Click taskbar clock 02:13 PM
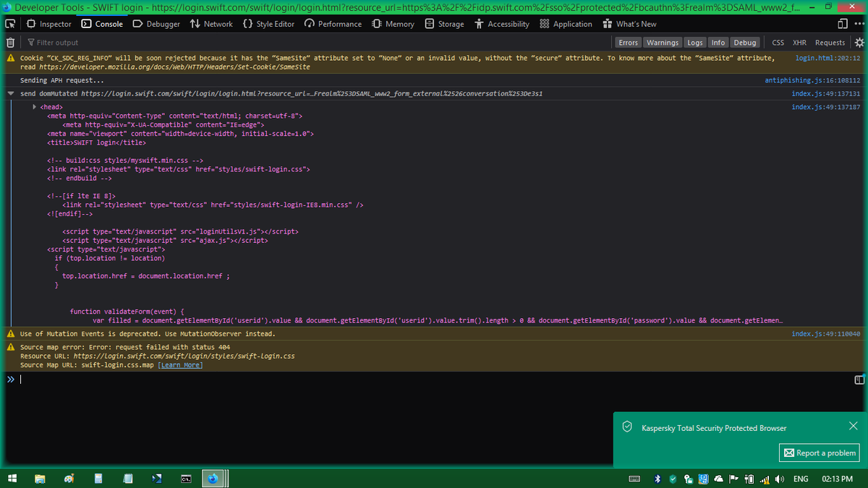The image size is (868, 488). point(838,479)
